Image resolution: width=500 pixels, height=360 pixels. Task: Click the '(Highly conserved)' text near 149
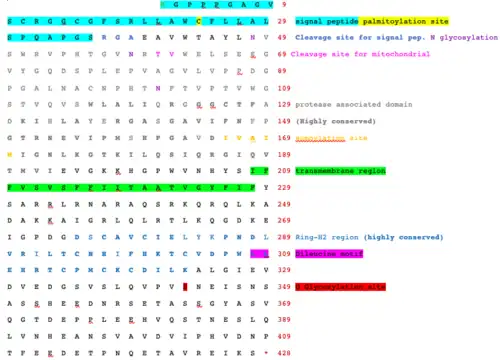336,121
